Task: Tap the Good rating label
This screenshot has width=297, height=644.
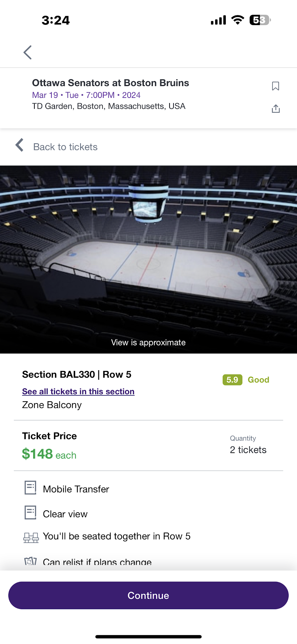Action: (x=258, y=380)
